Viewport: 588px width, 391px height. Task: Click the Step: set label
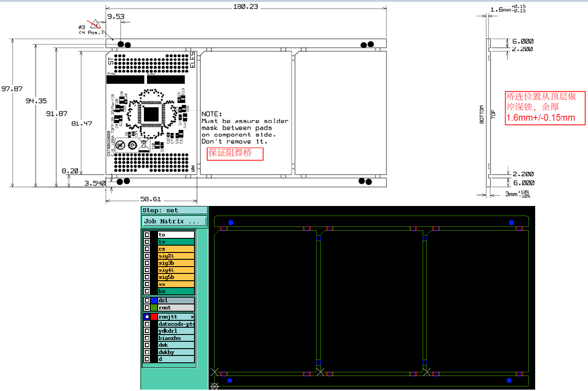coord(174,211)
